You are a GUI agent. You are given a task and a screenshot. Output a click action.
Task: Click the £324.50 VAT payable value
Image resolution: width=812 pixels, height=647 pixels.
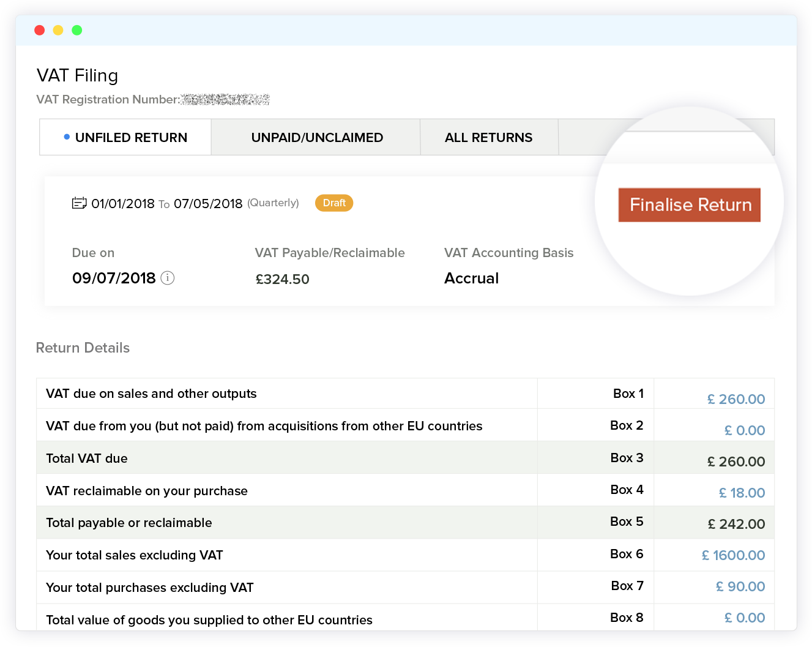pos(282,279)
